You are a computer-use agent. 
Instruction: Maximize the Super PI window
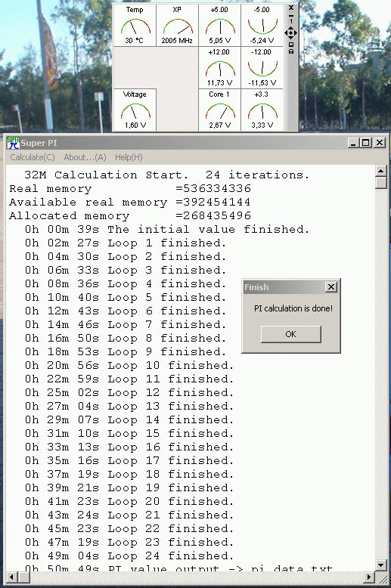[366, 143]
